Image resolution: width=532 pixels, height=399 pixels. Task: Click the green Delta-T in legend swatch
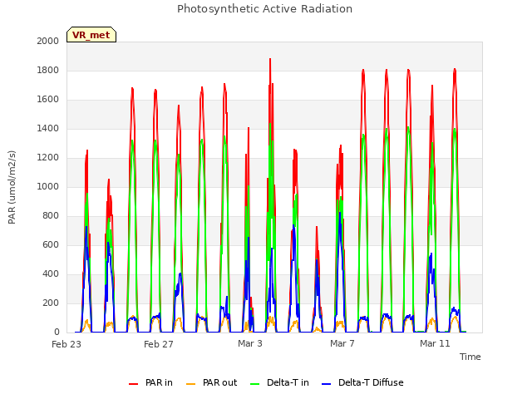click(255, 384)
